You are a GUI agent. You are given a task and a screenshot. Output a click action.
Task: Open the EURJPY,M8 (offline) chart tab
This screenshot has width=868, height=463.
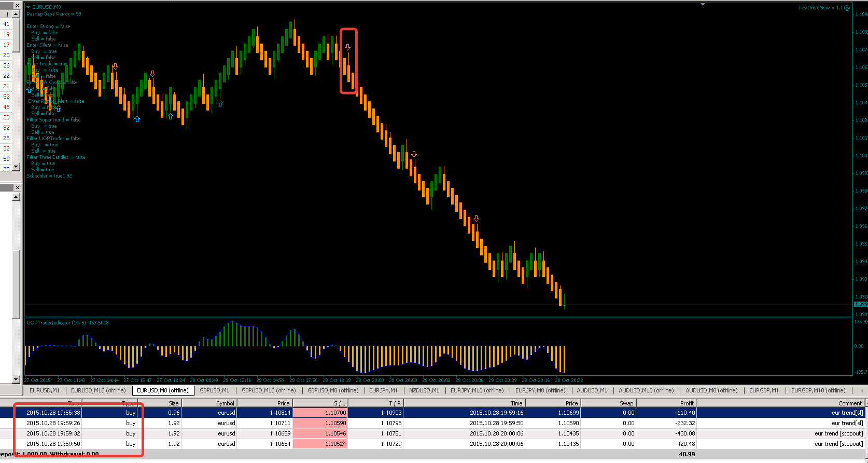[x=540, y=390]
